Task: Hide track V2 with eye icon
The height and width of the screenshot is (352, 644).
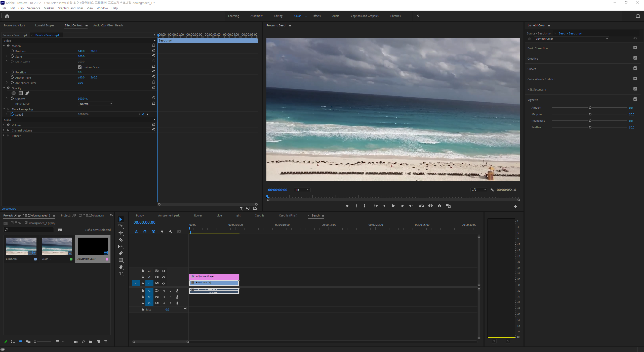Action: (x=164, y=277)
